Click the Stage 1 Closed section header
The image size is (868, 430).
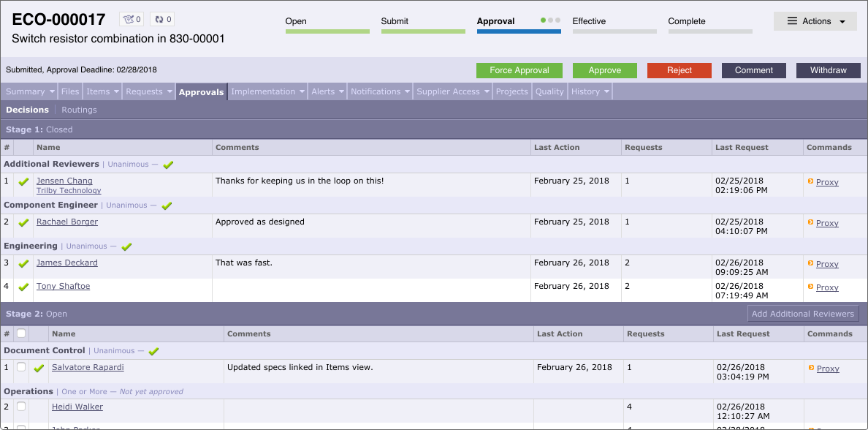tap(434, 129)
